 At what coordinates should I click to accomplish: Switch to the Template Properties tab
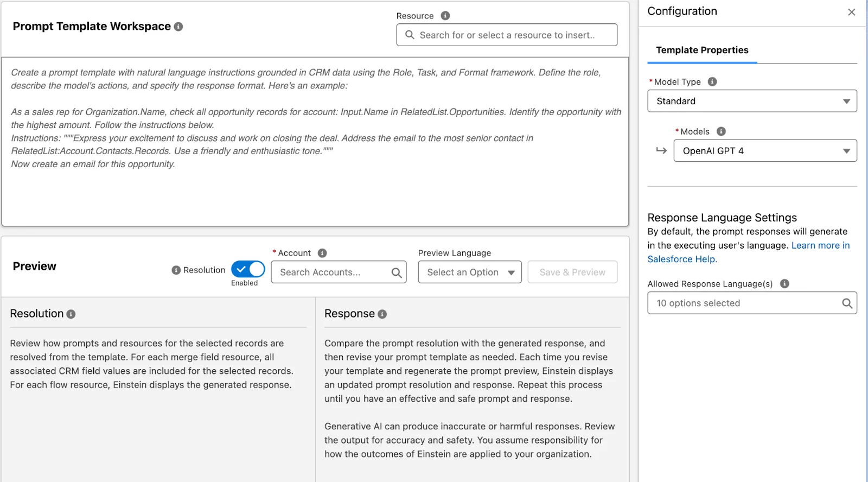click(x=701, y=50)
